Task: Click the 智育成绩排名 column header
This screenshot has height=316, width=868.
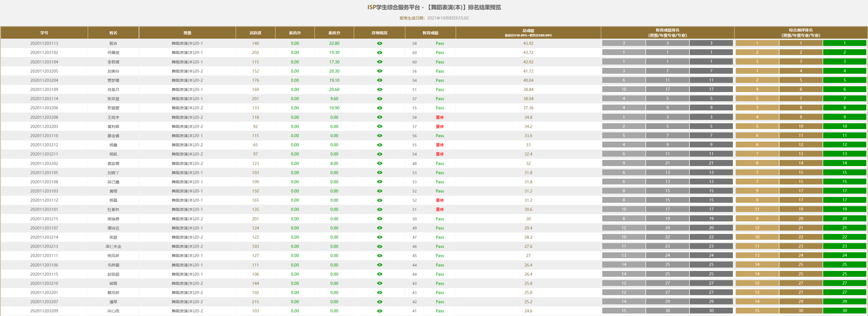Action: pos(667,33)
